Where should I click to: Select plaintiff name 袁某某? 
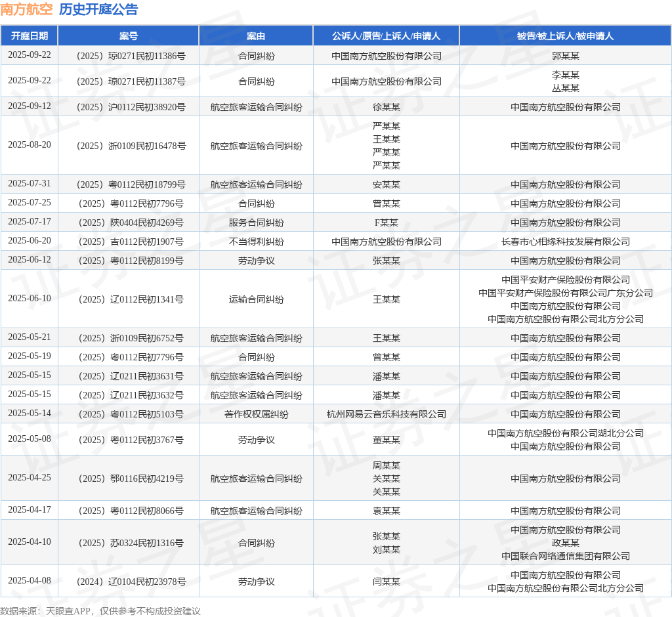[386, 511]
